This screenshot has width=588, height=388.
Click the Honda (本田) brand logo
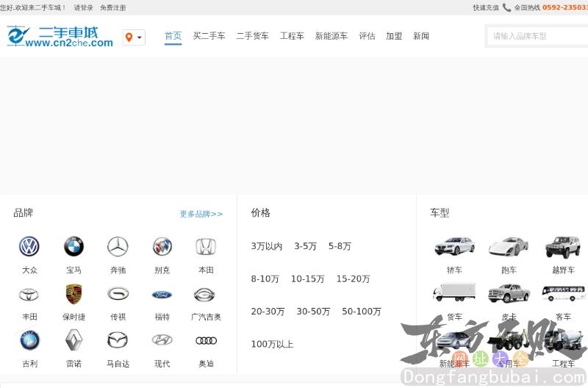click(x=206, y=247)
